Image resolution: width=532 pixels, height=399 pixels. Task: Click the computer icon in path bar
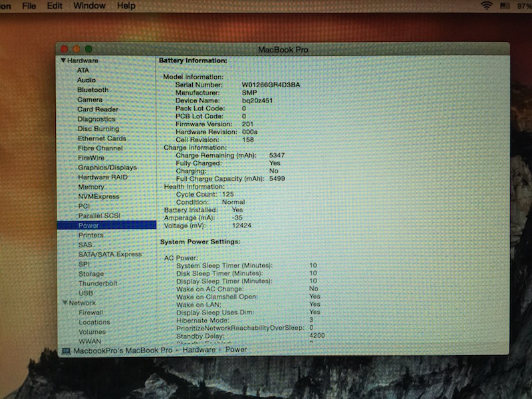click(66, 350)
